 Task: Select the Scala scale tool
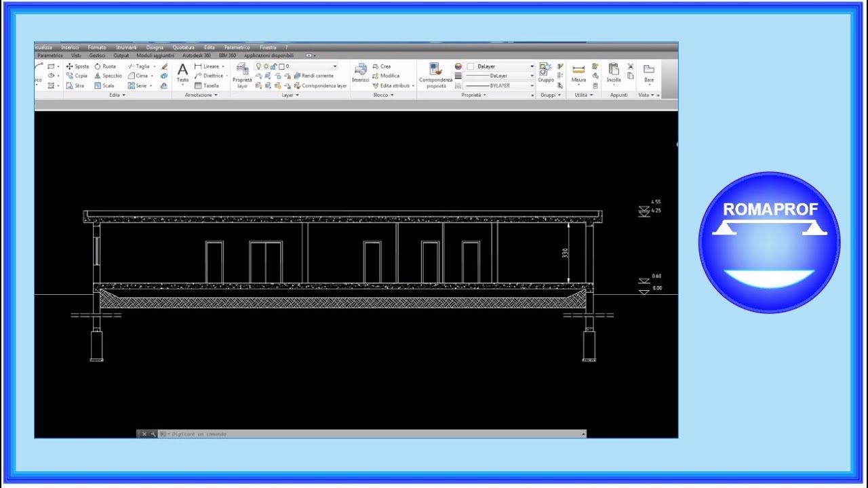pyautogui.click(x=104, y=86)
